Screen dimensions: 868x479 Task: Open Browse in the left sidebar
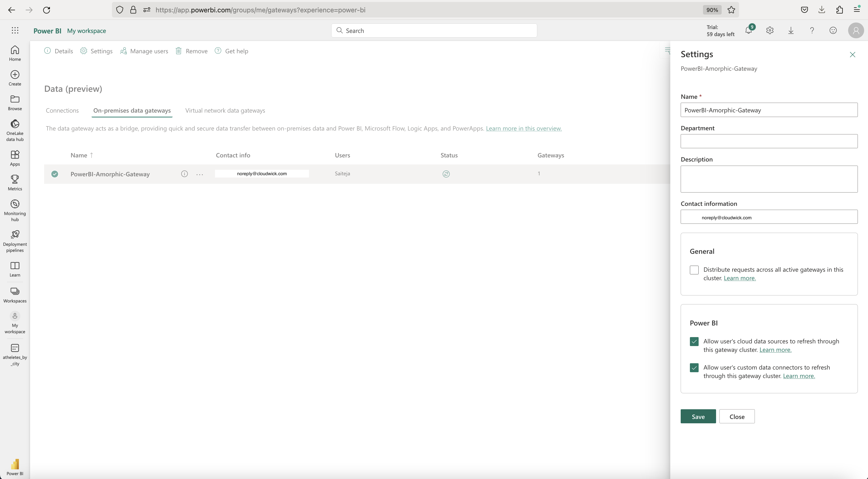[x=15, y=103]
